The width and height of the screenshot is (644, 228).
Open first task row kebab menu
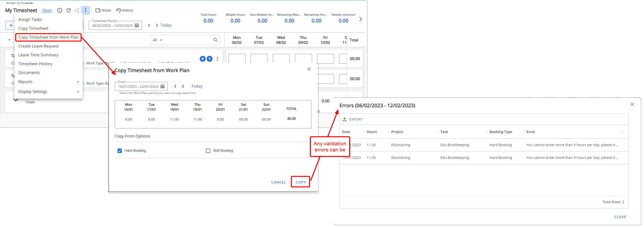pos(217,59)
